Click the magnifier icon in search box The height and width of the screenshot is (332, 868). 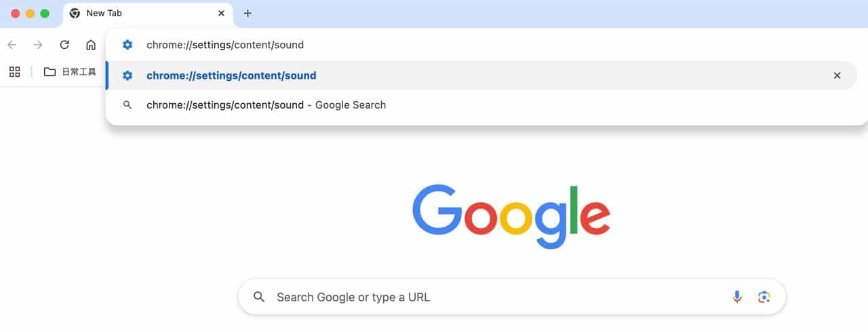pyautogui.click(x=258, y=297)
